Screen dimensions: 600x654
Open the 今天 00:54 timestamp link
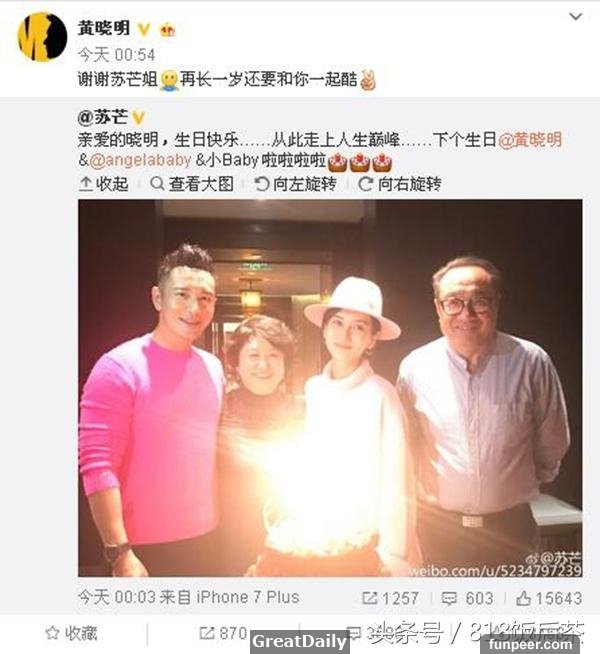[x=116, y=55]
